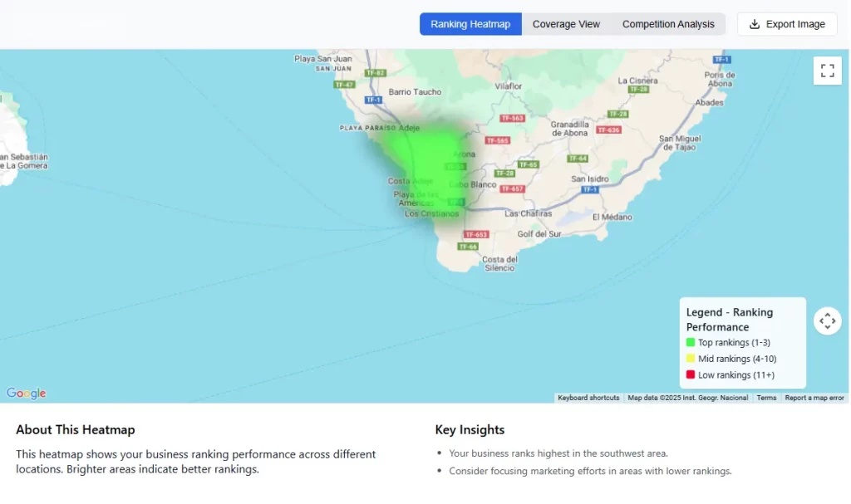Click the "Vilaflor" map label
This screenshot has width=851, height=504.
pos(508,86)
